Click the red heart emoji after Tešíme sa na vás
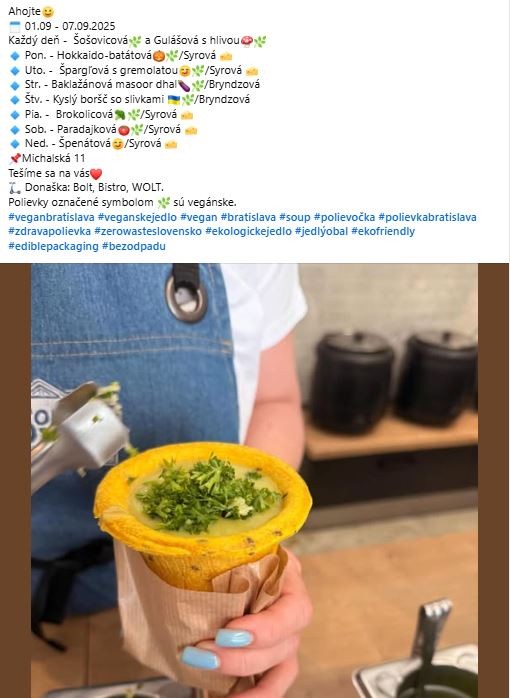Viewport: 510px width, 698px height. [x=96, y=174]
